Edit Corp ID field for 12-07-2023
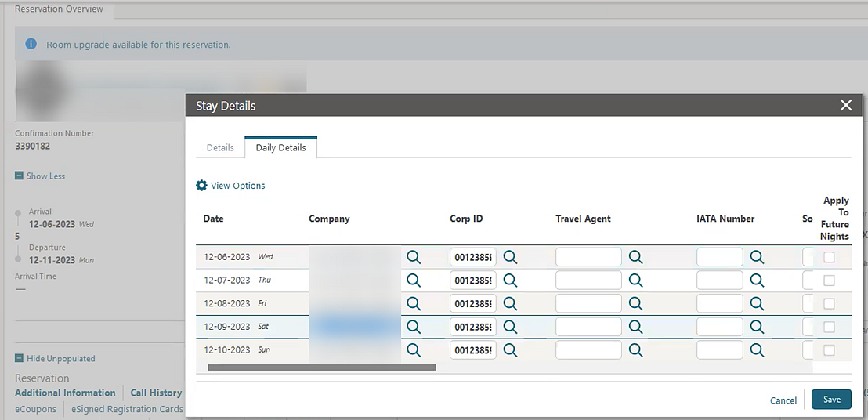The height and width of the screenshot is (420, 868). pyautogui.click(x=473, y=281)
